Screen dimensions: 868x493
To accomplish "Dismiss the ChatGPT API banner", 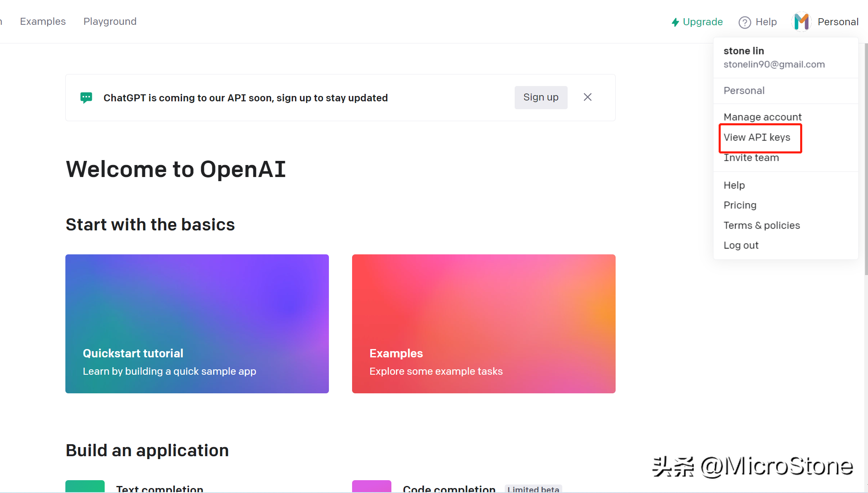I will (x=587, y=97).
